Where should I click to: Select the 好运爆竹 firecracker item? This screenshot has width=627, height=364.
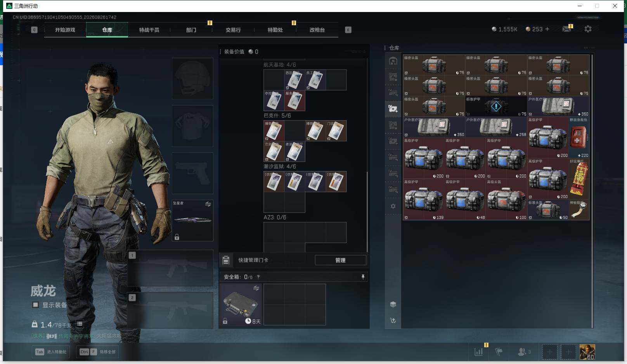click(x=579, y=178)
